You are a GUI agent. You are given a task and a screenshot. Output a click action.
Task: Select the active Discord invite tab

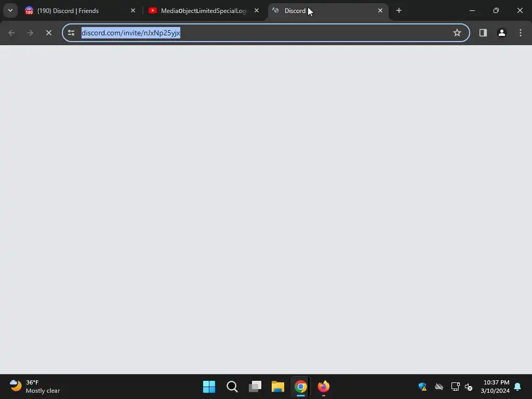(x=328, y=11)
